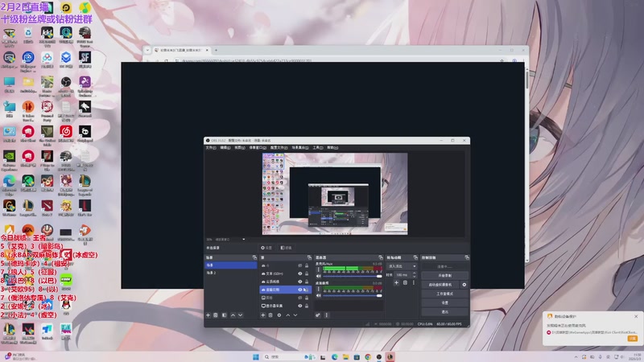The width and height of the screenshot is (644, 362).
Task: Open the View menu in OBS
Action: pyautogui.click(x=240, y=148)
